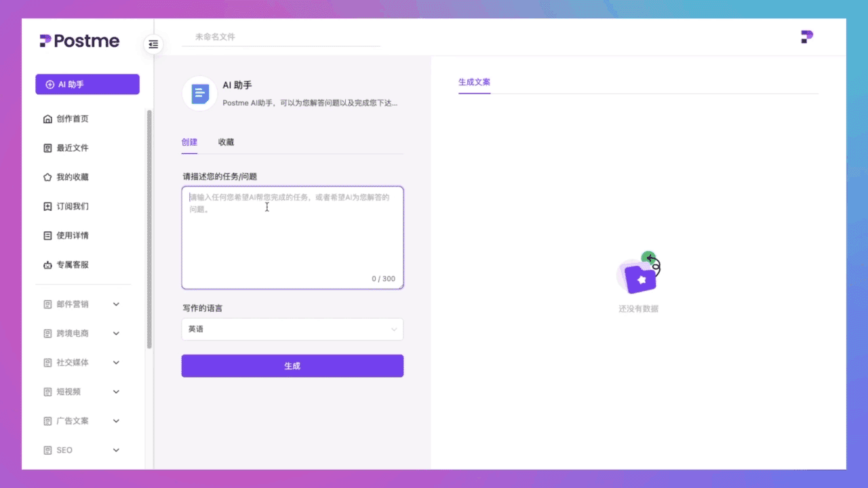Click the purple P icon at top right
The width and height of the screenshot is (868, 488).
[806, 37]
